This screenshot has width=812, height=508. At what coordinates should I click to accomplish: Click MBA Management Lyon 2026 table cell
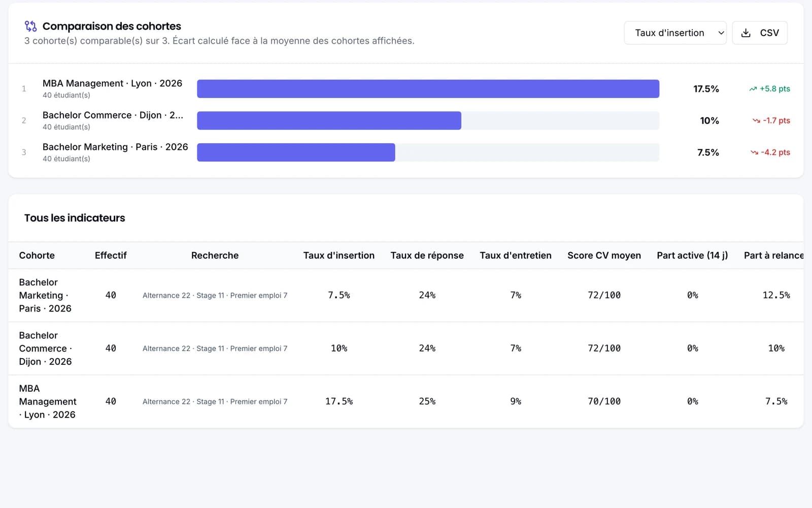[x=48, y=401]
